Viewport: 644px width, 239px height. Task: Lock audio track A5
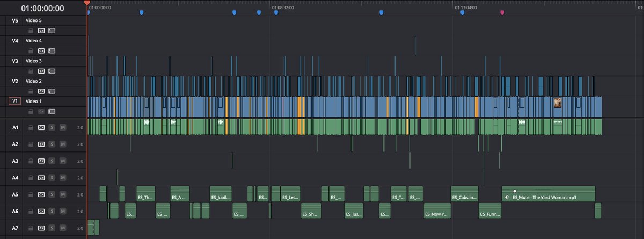coord(31,195)
